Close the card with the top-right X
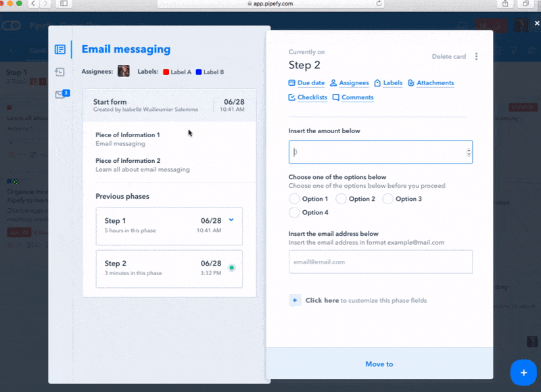The height and width of the screenshot is (392, 541). 536,23
